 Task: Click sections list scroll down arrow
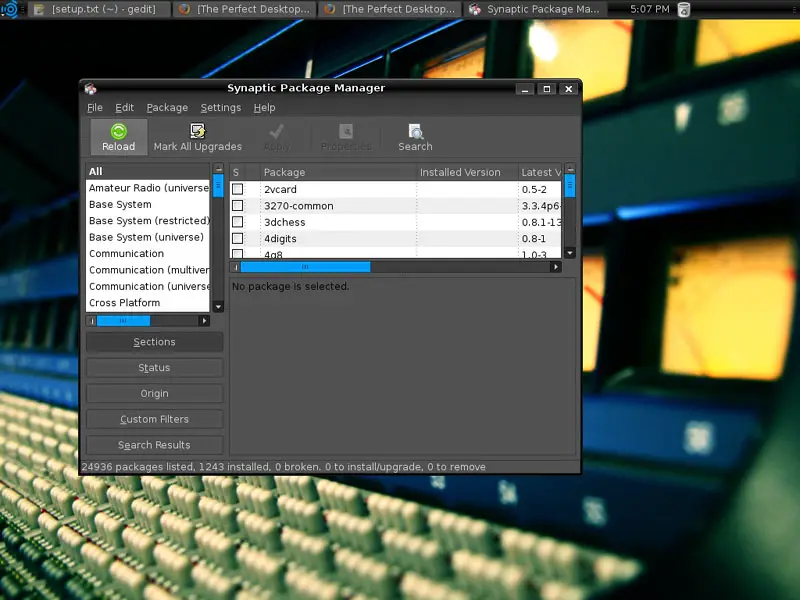pos(218,307)
